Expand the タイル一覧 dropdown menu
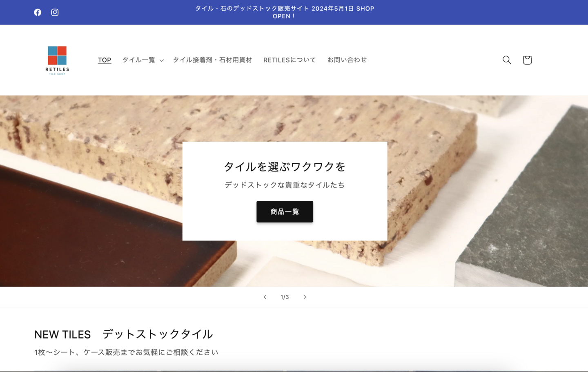 click(x=143, y=60)
